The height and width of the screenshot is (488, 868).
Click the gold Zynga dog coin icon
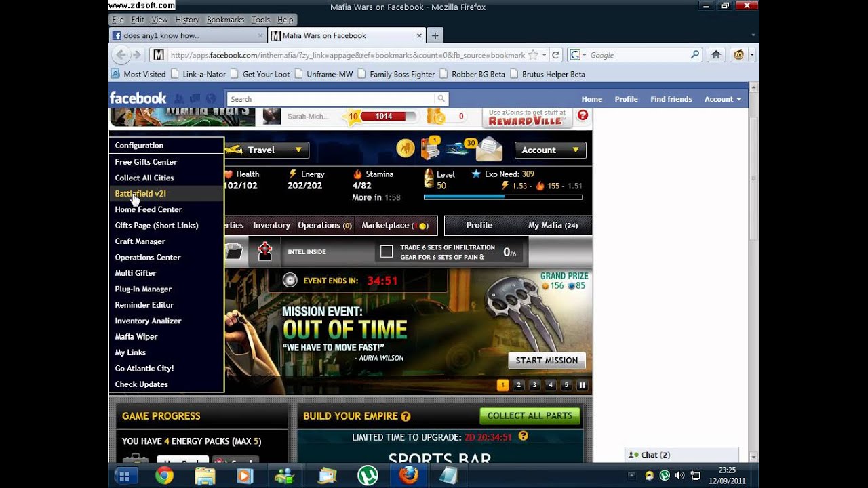[x=406, y=148]
